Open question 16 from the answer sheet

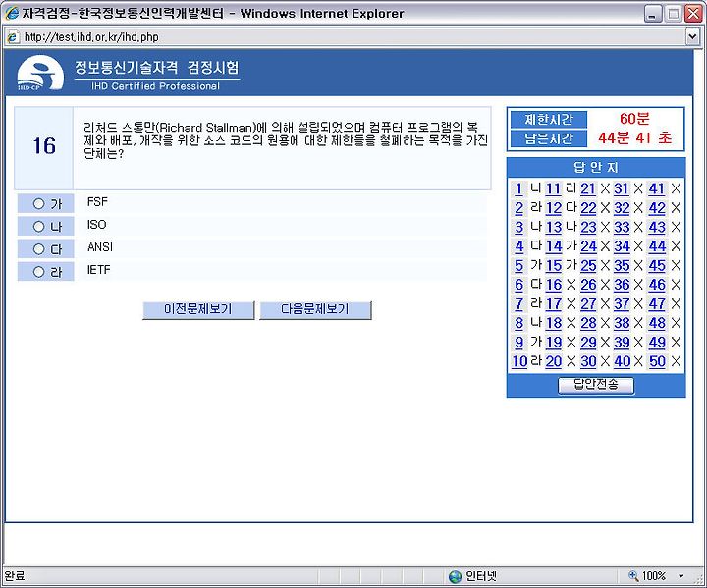553,285
